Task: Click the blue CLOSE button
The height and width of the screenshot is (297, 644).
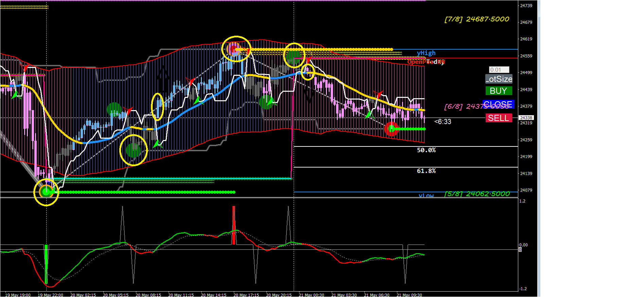Action: point(498,104)
